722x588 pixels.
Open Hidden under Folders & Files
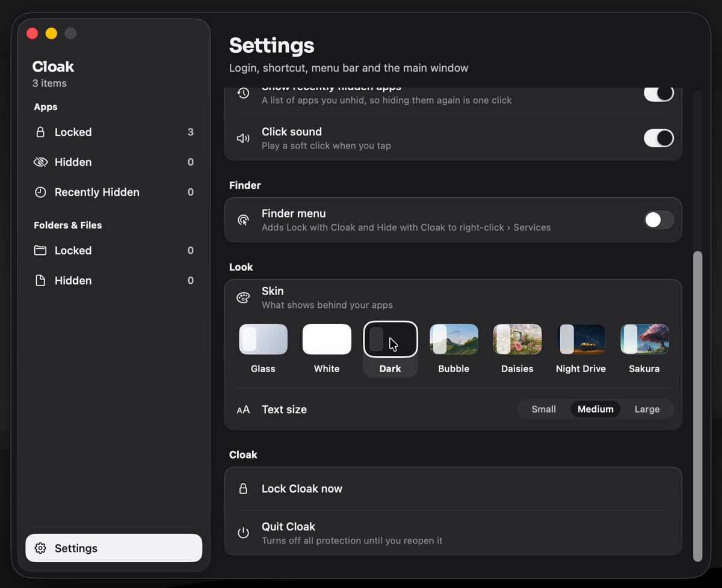pyautogui.click(x=114, y=281)
